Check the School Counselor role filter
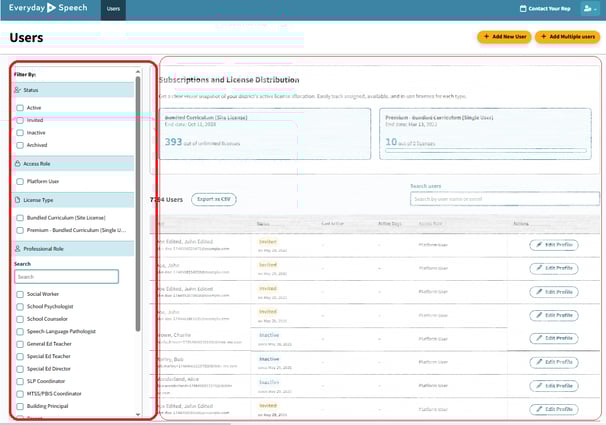The width and height of the screenshot is (606, 425). pos(20,319)
